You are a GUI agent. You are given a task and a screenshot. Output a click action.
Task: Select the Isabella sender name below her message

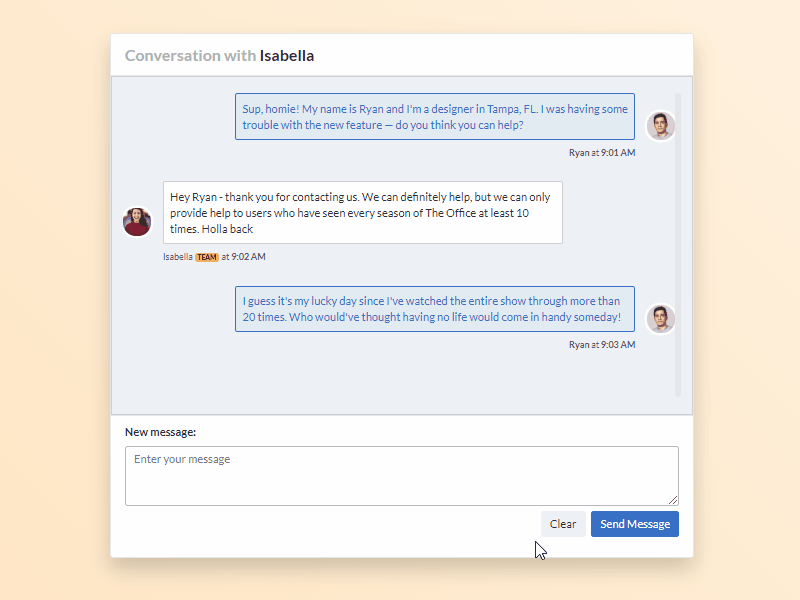click(177, 257)
